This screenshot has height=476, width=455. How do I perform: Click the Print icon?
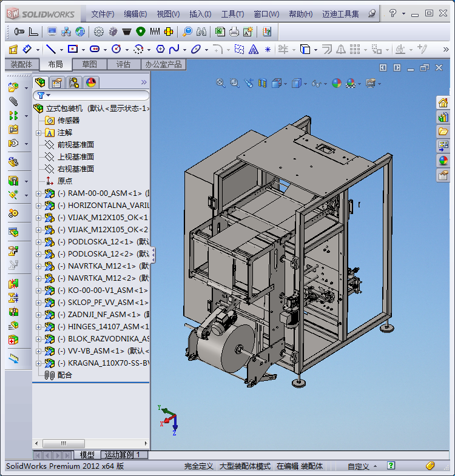(234, 32)
